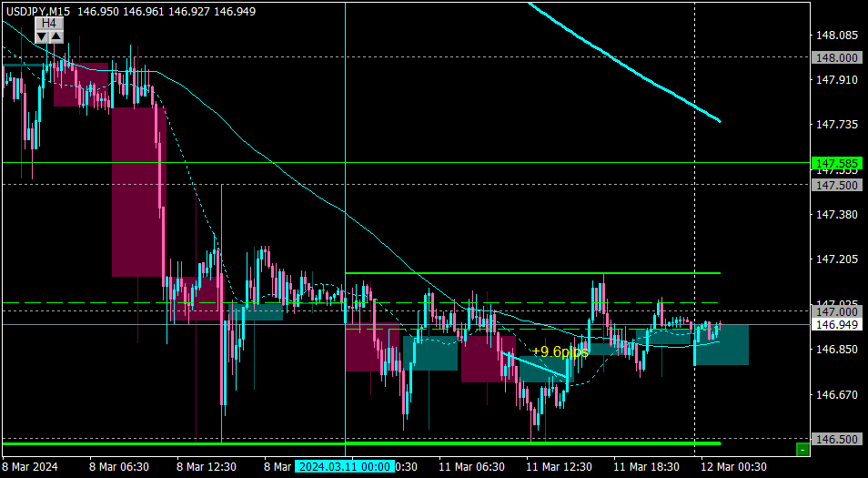The width and height of the screenshot is (868, 478).
Task: Click the 8 Mar 06:30 time label
Action: pos(118,467)
